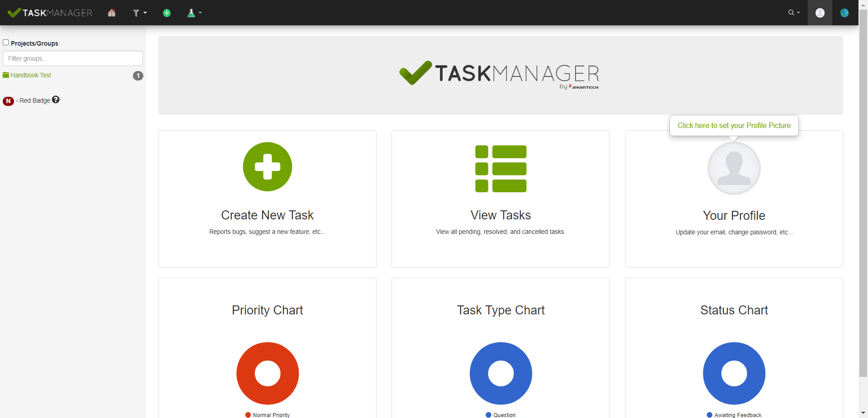Click the home icon in navbar

point(112,13)
